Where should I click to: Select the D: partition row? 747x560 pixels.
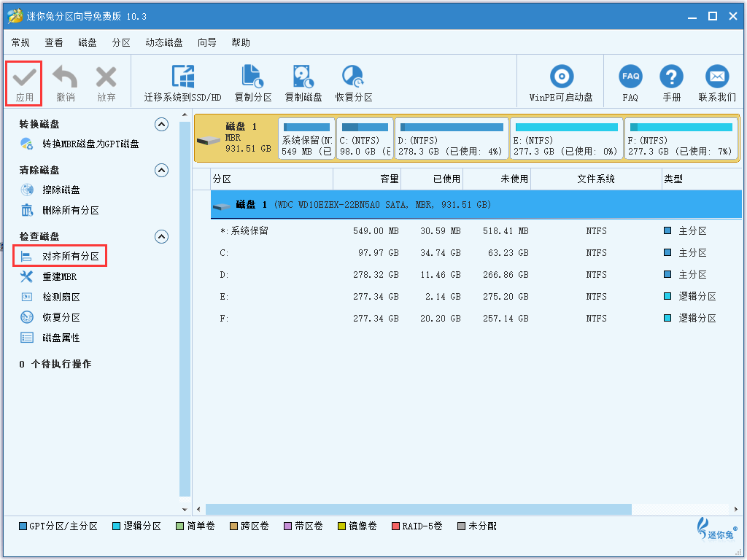click(476, 275)
